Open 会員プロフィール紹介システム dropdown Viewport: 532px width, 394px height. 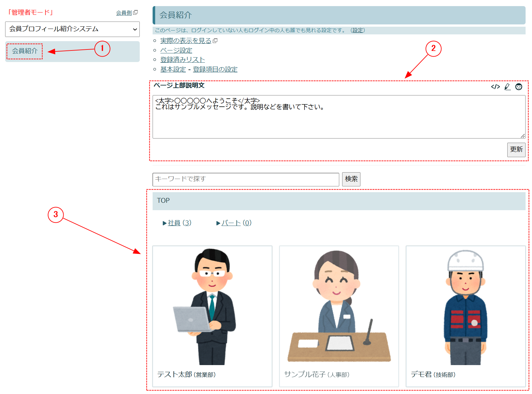[72, 29]
